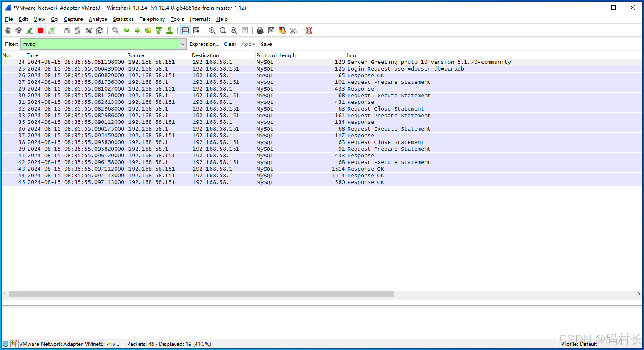
Task: Open the capture interfaces list icon
Action: click(8, 30)
